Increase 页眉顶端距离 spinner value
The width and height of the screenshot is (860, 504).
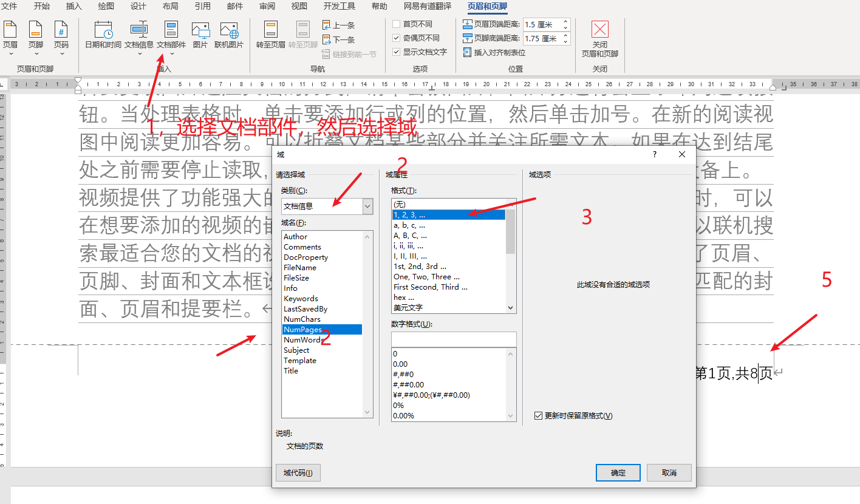click(x=566, y=22)
